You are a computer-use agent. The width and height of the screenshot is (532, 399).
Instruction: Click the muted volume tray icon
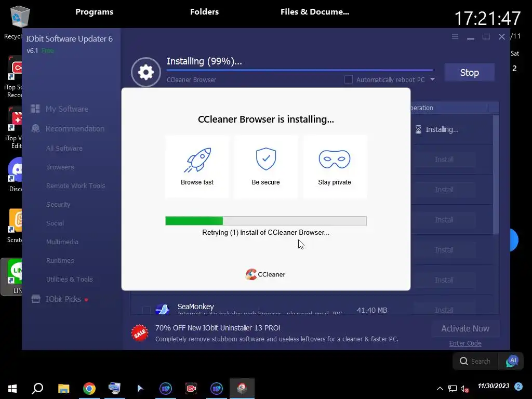click(x=464, y=389)
